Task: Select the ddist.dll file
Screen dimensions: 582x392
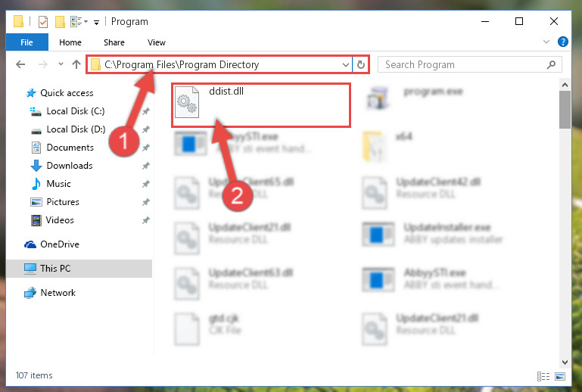Action: point(261,105)
